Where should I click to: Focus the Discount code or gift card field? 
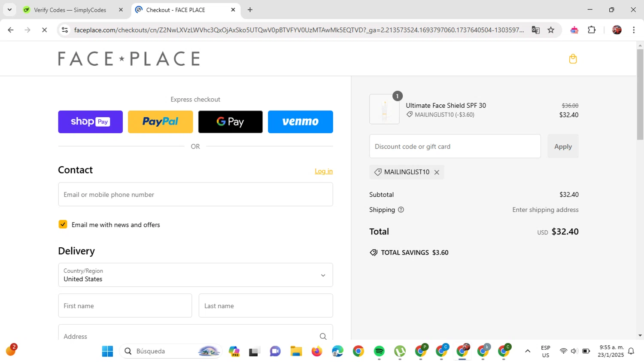(x=455, y=146)
